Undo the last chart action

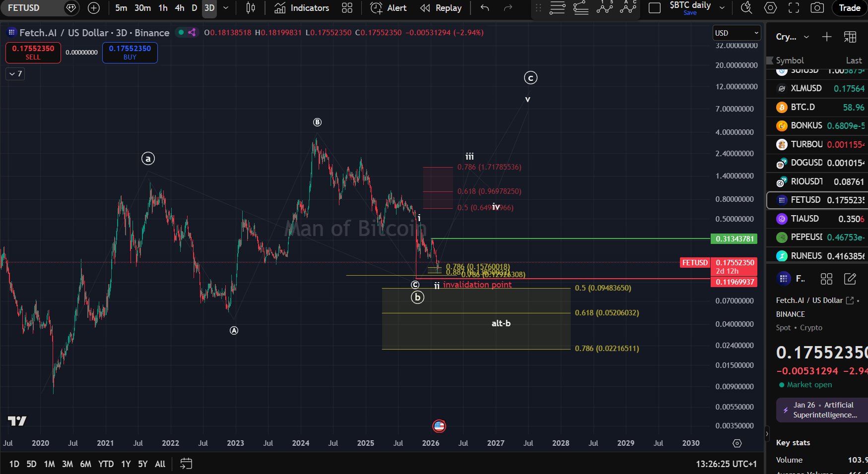485,8
